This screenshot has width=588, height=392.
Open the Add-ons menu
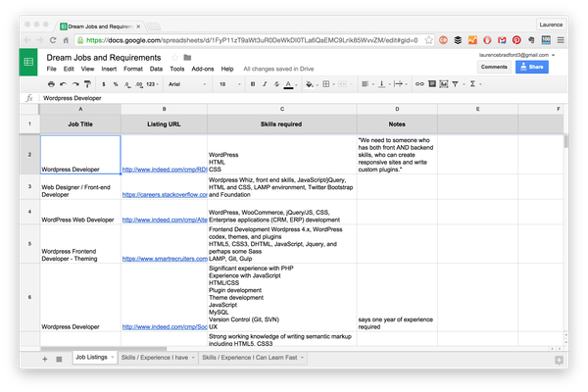(x=203, y=69)
